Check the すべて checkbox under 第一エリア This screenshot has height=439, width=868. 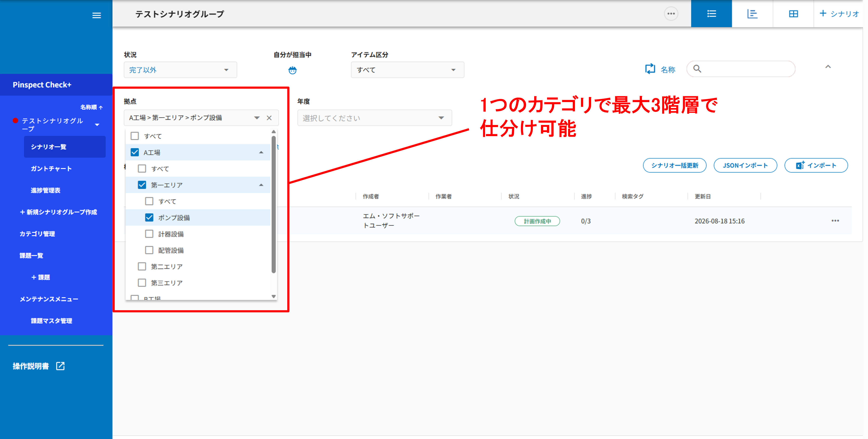[149, 201]
